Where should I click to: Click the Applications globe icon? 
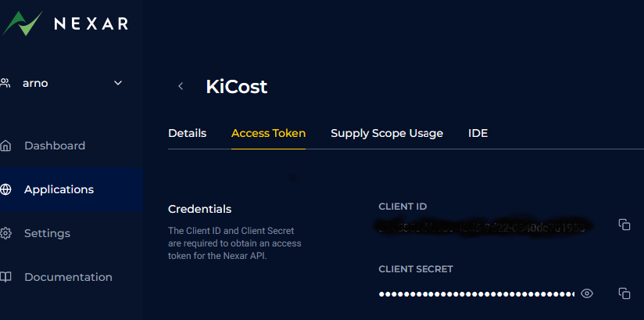coord(5,189)
